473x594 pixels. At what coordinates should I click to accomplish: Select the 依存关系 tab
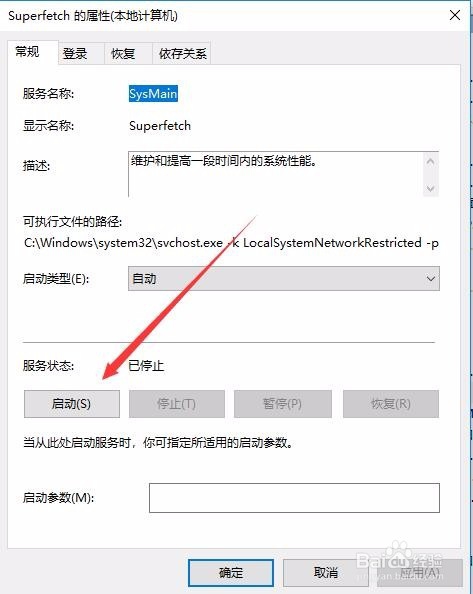click(181, 53)
